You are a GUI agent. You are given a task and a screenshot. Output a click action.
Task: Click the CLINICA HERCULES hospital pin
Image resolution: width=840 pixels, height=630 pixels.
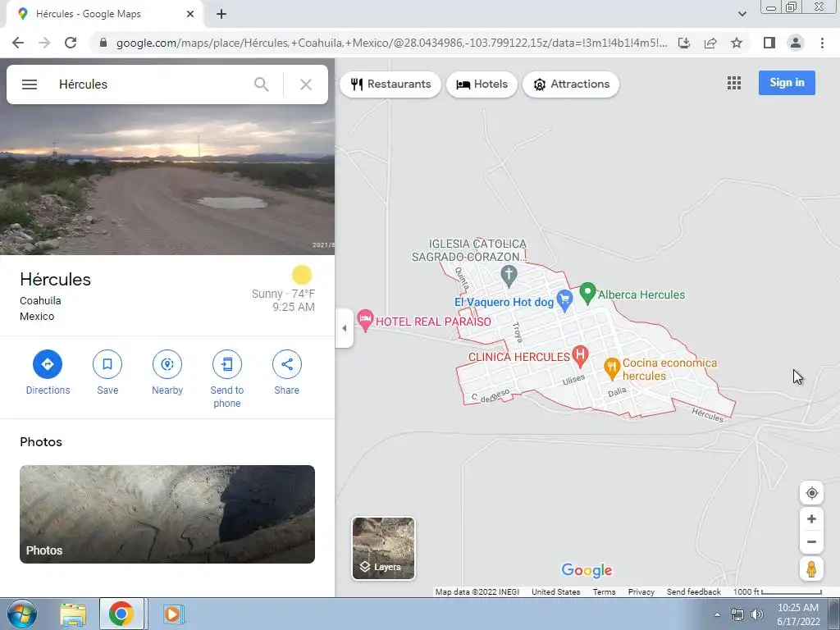[580, 355]
